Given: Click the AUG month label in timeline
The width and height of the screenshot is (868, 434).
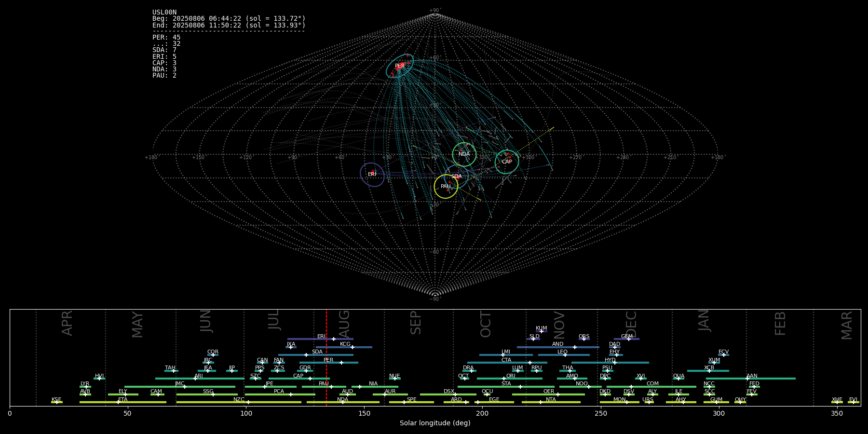Looking at the screenshot, I should click(344, 324).
